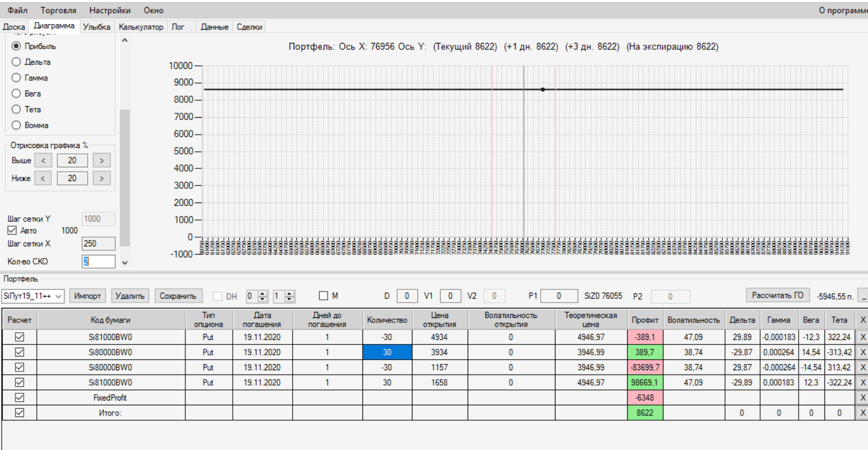The image size is (868, 450).
Task: Click the settings panel scroll-up arrow
Action: click(x=125, y=40)
